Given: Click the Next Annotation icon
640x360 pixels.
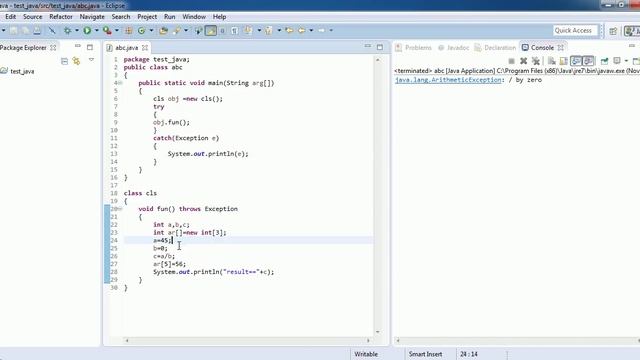Looking at the screenshot, I should 248,30.
